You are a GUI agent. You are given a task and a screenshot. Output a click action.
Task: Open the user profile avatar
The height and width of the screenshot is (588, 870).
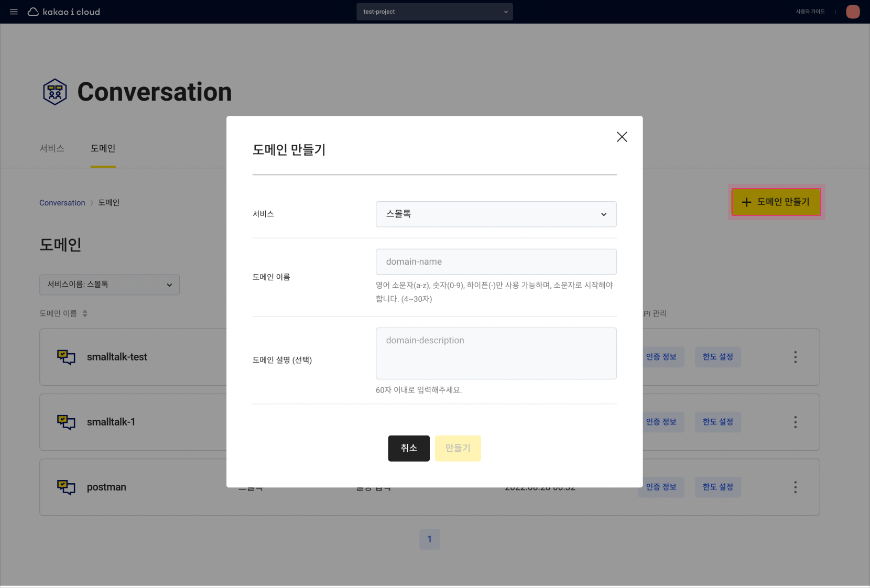pyautogui.click(x=853, y=12)
